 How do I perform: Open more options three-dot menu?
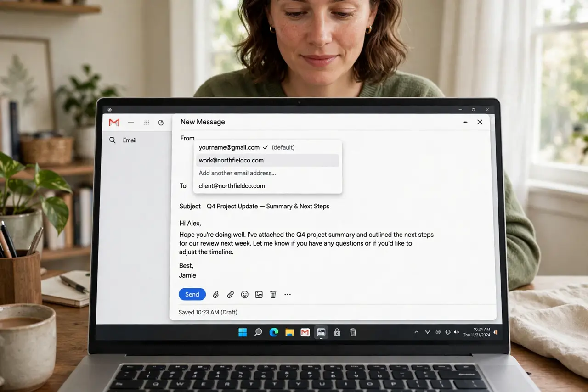288,295
